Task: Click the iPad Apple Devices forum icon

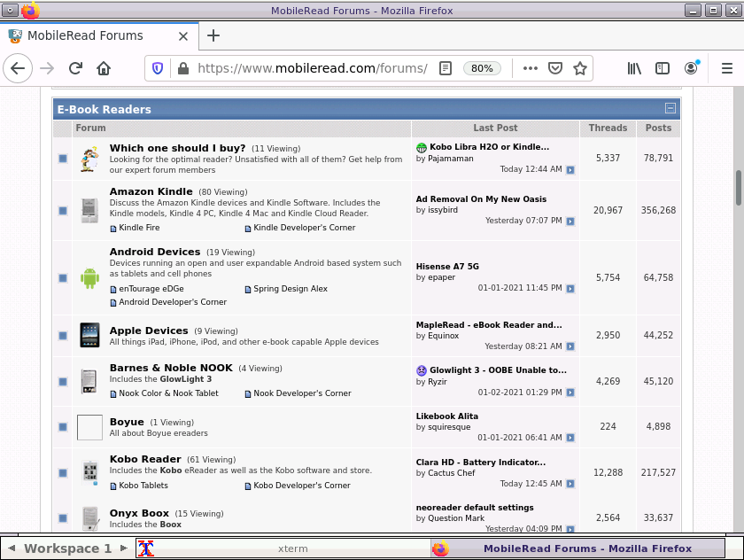Action: tap(89, 335)
